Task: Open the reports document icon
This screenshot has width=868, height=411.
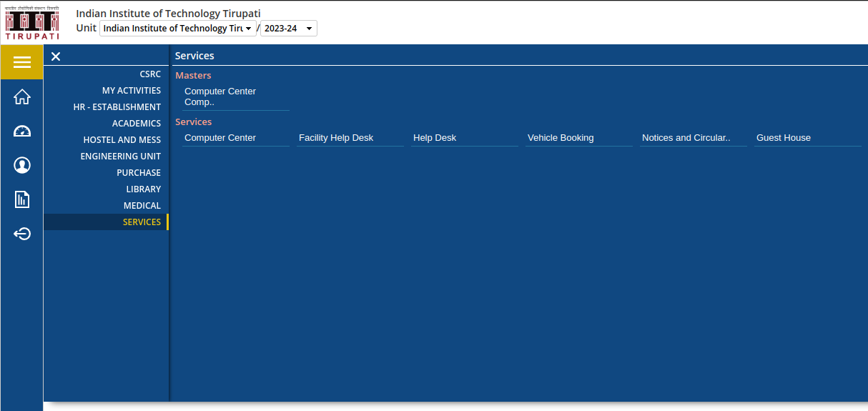Action: [x=22, y=199]
